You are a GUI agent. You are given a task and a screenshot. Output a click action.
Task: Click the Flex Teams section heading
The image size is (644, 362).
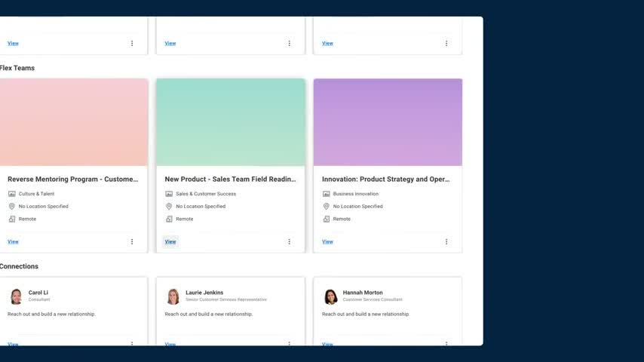[x=17, y=68]
